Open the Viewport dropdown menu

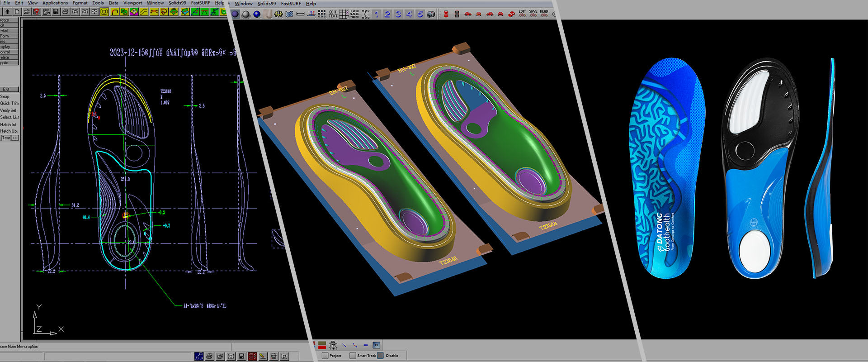[132, 3]
